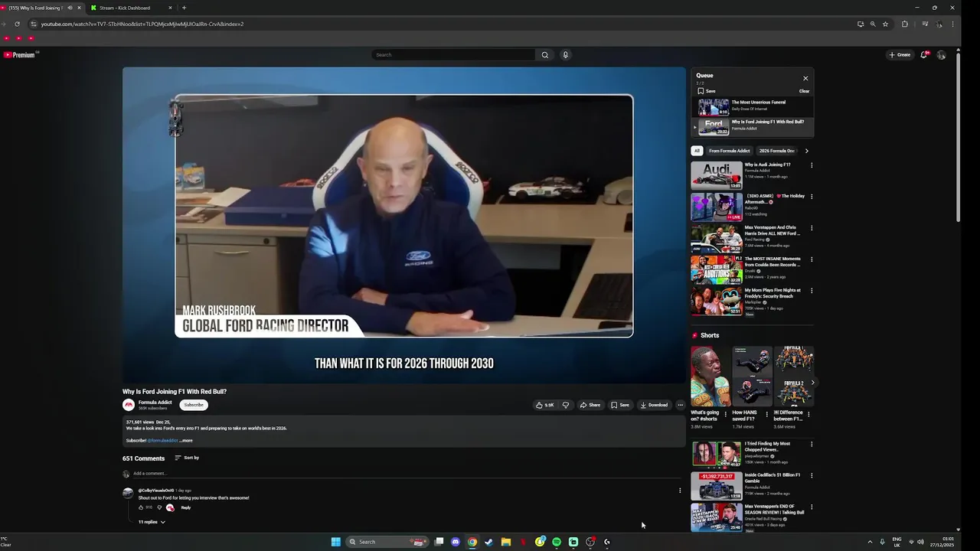Select the All filter chip
The width and height of the screenshot is (980, 551).
(x=697, y=151)
